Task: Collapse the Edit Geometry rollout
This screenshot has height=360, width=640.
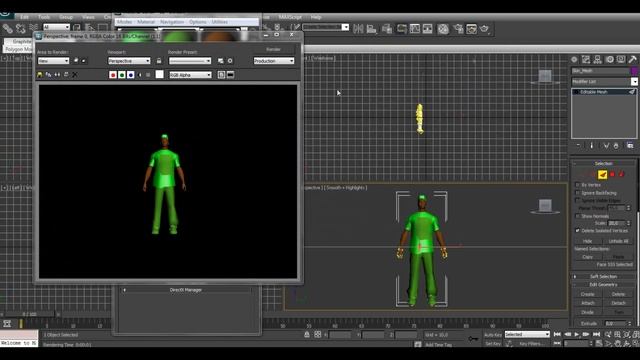Action: tap(603, 284)
